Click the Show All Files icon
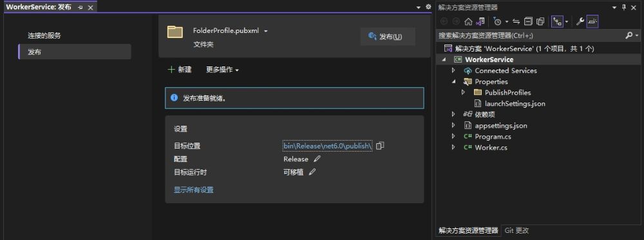Viewport: 644px width, 240px height. [540, 21]
